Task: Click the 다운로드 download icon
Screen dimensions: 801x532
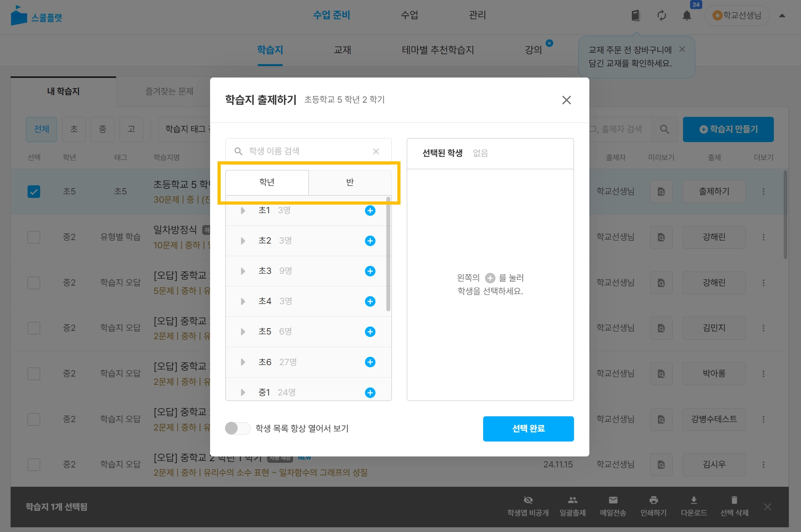Action: [694, 500]
